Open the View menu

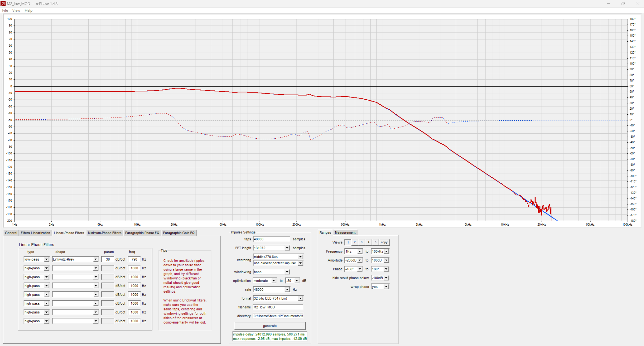pos(16,10)
